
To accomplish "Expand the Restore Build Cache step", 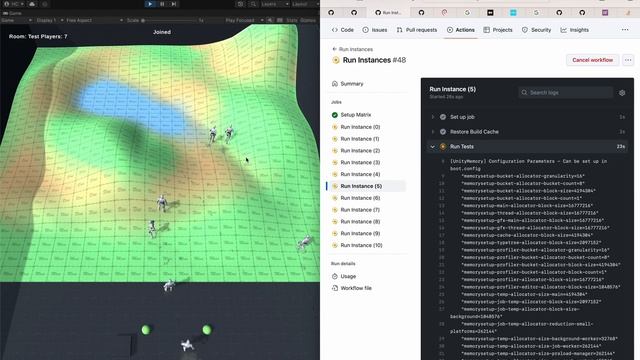I will pyautogui.click(x=527, y=132).
